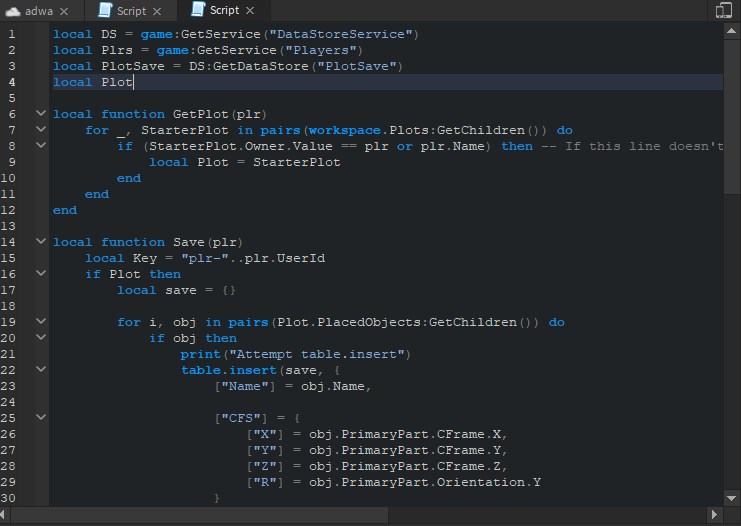The height and width of the screenshot is (526, 741).
Task: Click on ["CFS"] key in line 25
Action: [x=241, y=418]
